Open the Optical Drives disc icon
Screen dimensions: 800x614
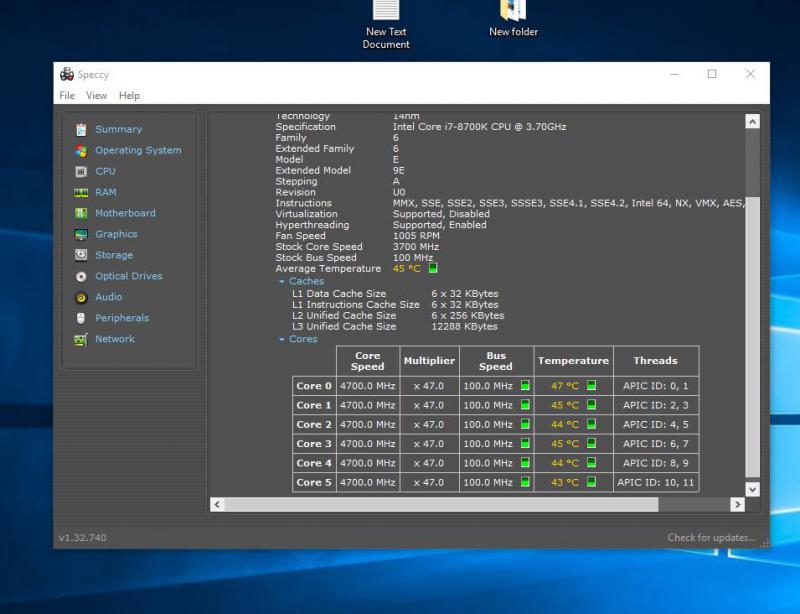pos(81,277)
